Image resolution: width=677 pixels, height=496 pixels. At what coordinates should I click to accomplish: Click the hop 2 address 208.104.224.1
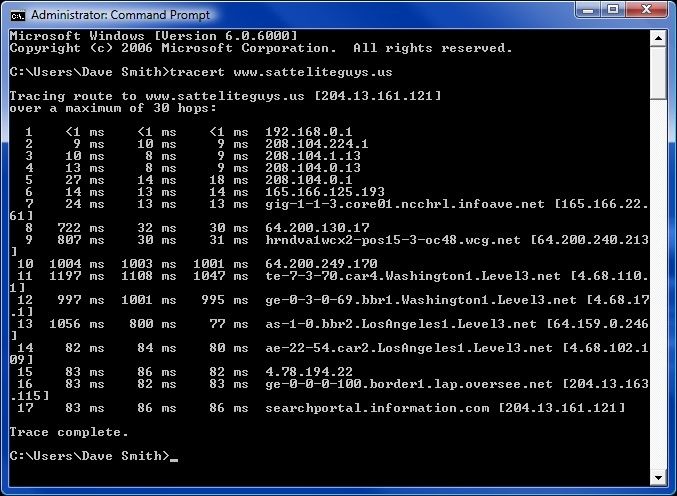316,144
